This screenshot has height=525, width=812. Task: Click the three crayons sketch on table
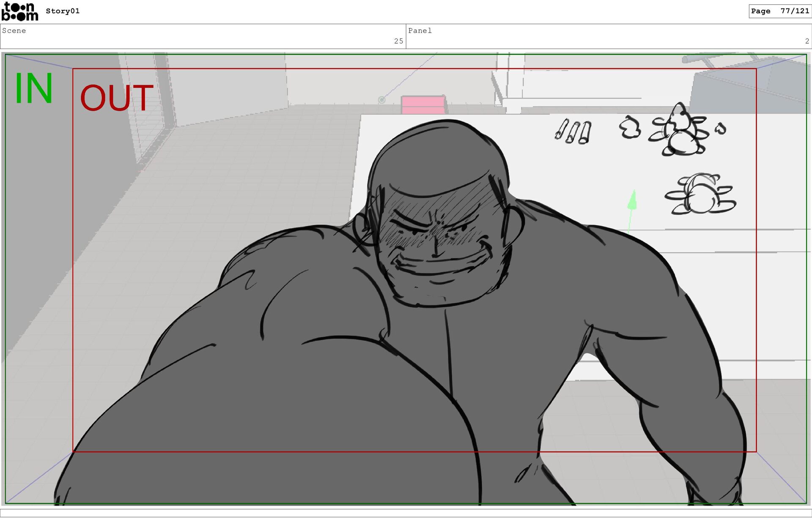coord(573,131)
